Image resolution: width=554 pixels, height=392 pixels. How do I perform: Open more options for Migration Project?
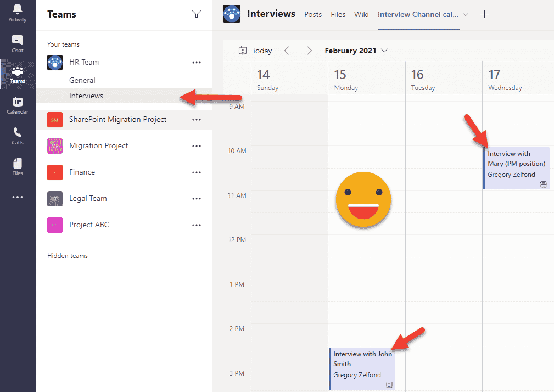pos(197,146)
